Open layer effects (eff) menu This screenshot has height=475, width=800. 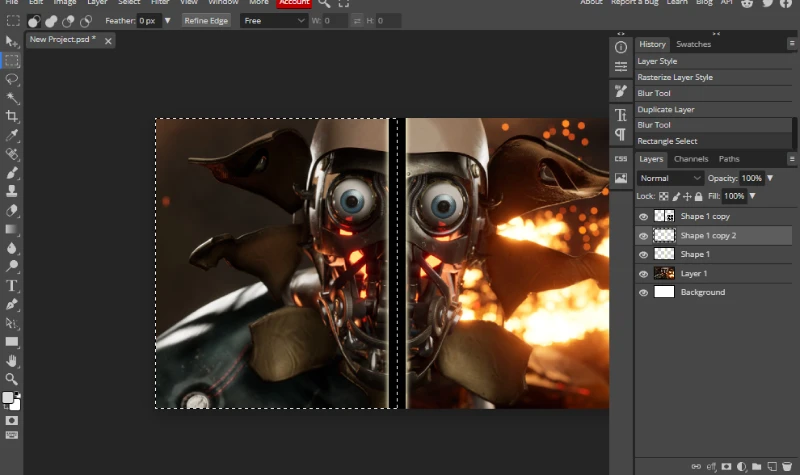[712, 466]
